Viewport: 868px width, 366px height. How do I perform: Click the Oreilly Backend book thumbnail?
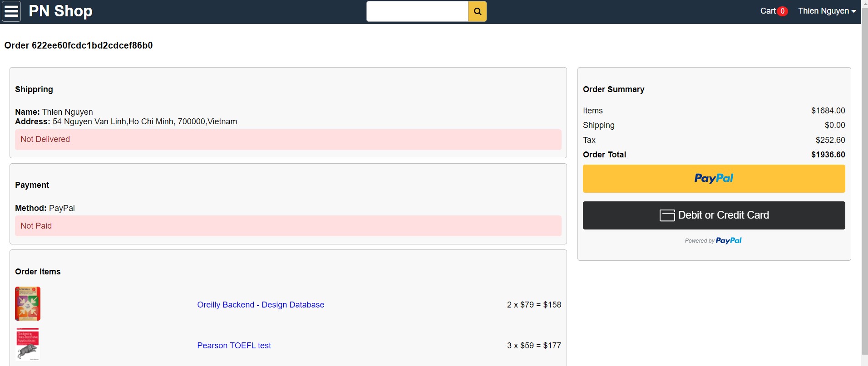click(x=28, y=304)
